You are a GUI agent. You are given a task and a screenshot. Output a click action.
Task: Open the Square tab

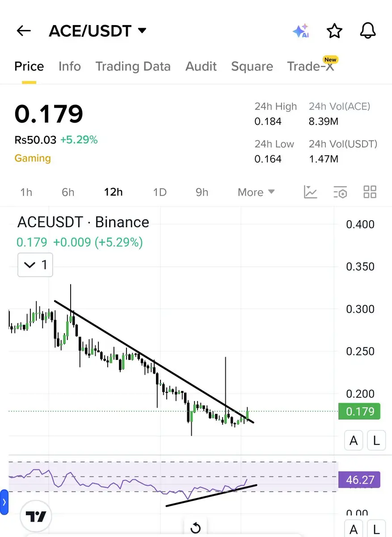coord(252,67)
